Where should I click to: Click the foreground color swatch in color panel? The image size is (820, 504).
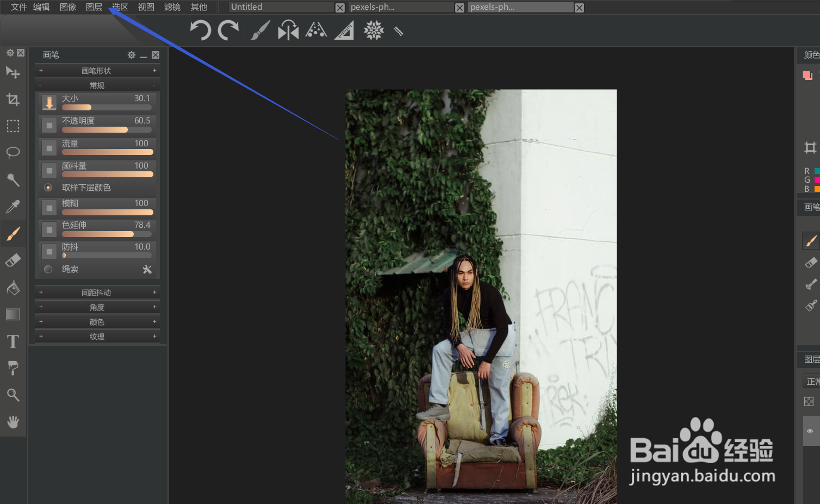pos(807,75)
